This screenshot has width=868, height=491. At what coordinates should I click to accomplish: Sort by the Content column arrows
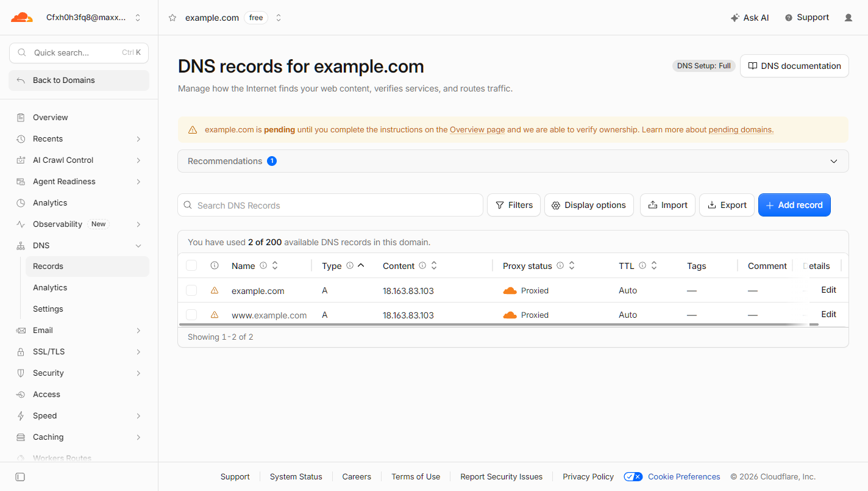point(434,265)
